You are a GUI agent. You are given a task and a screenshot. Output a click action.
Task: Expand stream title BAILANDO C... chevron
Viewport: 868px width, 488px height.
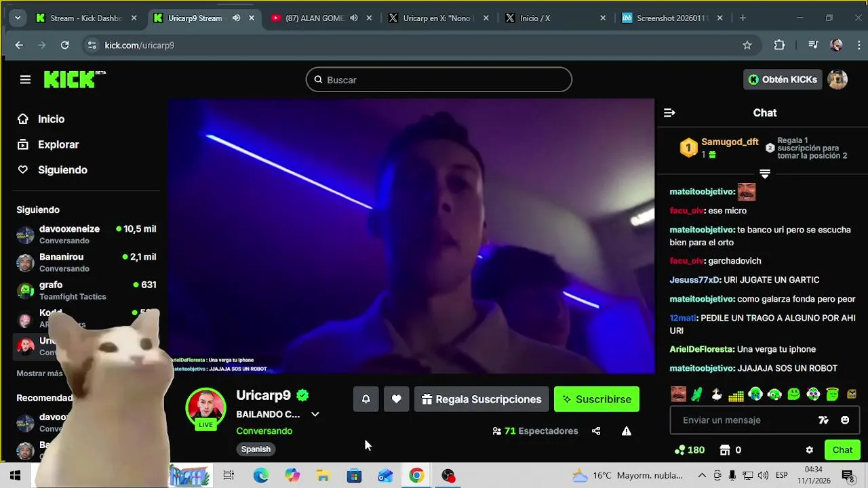tap(315, 414)
